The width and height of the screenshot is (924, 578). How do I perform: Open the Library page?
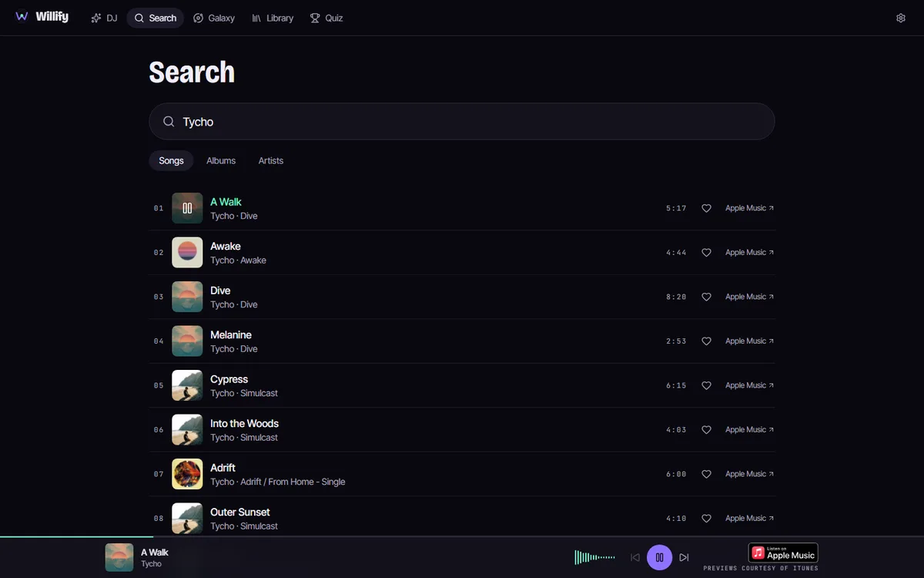273,18
